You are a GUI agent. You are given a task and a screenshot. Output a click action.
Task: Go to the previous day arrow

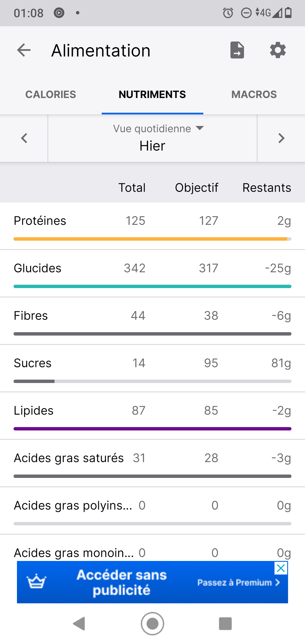[24, 138]
